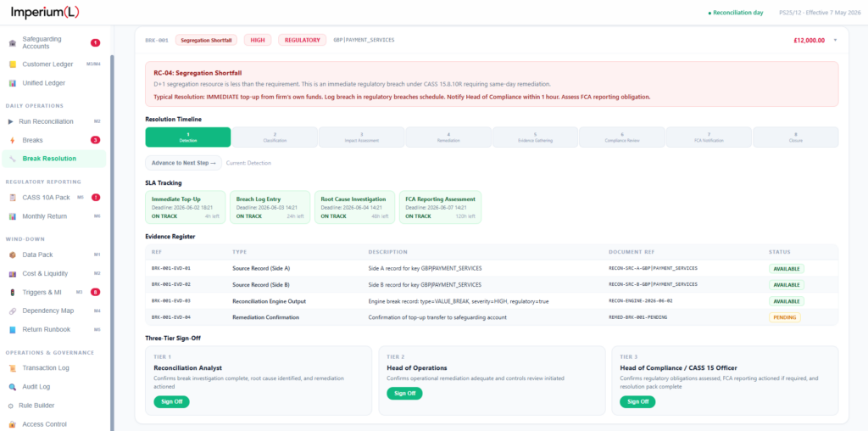868x431 pixels.
Task: Click the Rule Builder gear icon
Action: click(x=11, y=406)
